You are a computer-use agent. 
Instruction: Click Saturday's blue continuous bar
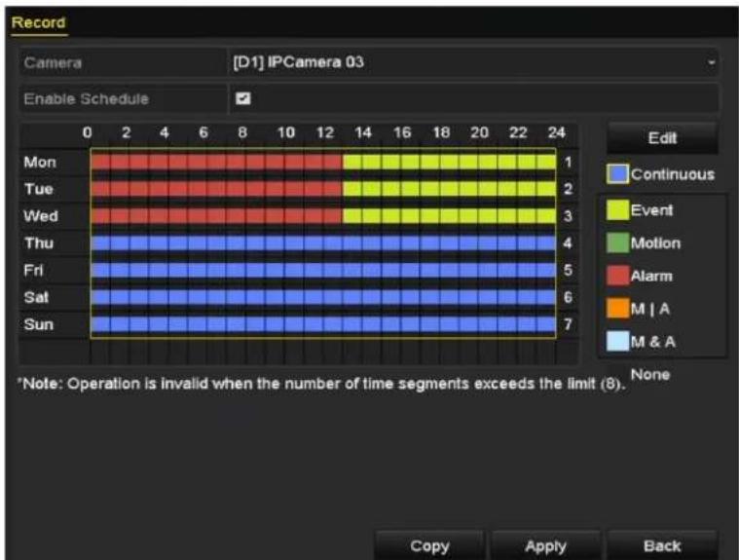click(323, 297)
